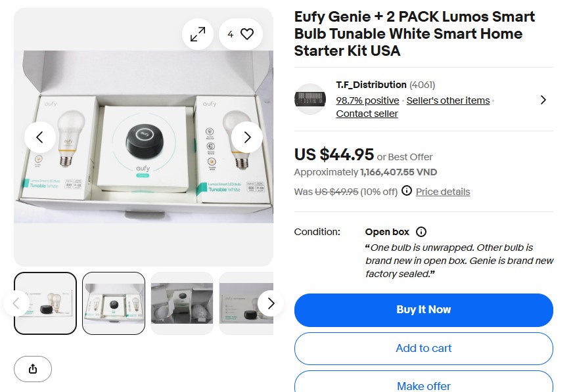This screenshot has height=392, width=573.
Task: Show the next product image
Action: pos(247,137)
